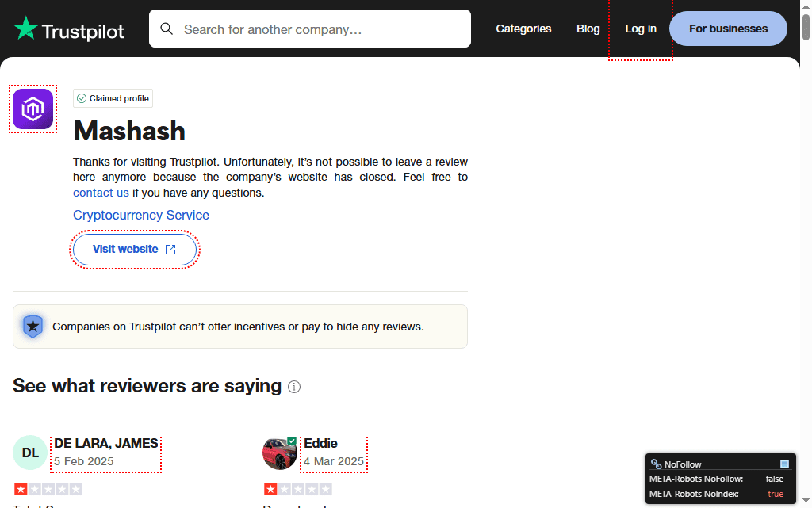Screen dimensions: 812x508
Task: Open the Mashash company logo
Action: [33, 109]
